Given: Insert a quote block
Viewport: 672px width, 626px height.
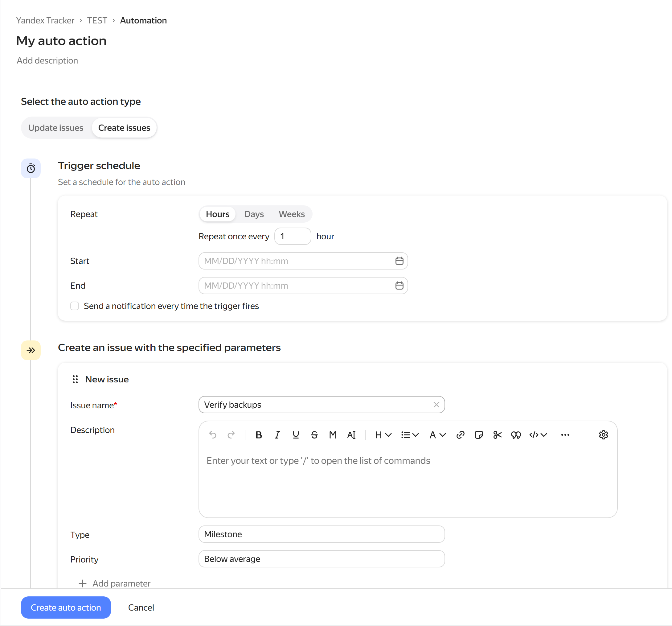Looking at the screenshot, I should (x=516, y=434).
